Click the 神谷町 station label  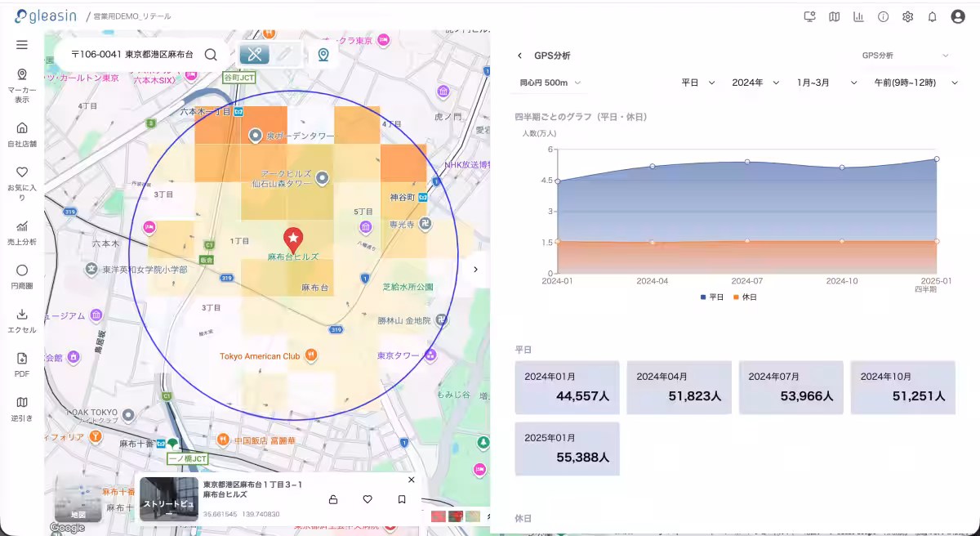[403, 197]
